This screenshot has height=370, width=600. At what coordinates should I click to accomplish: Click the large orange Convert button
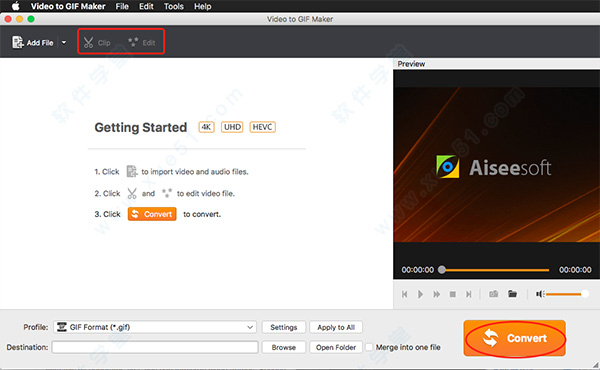[515, 338]
